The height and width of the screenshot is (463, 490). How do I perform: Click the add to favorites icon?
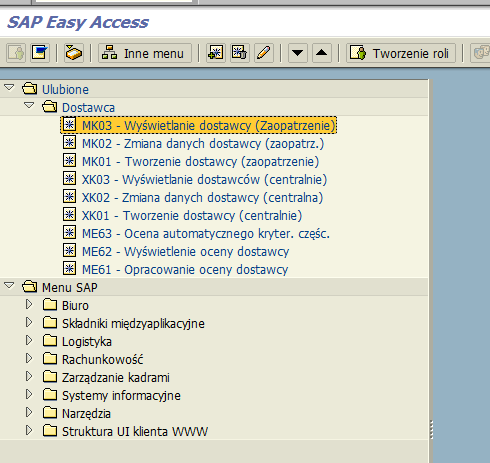pos(216,53)
